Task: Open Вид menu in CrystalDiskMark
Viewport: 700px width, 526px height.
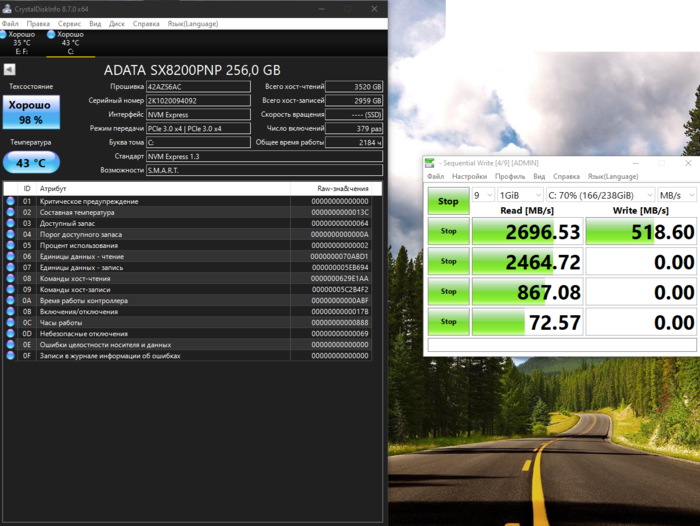Action: click(539, 176)
